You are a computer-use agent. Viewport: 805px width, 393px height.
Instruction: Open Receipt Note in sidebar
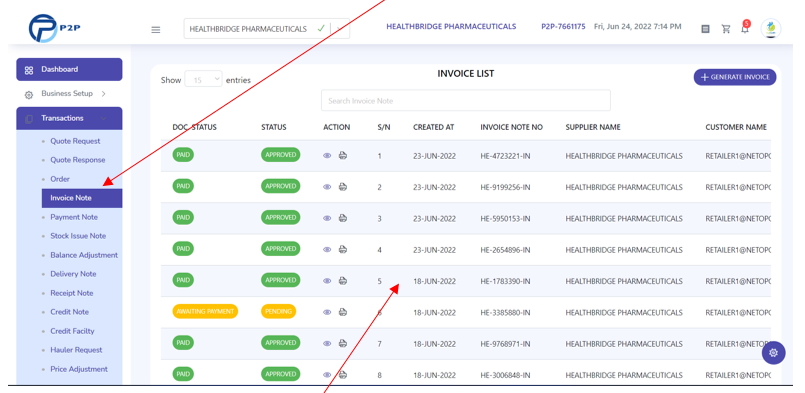coord(72,293)
